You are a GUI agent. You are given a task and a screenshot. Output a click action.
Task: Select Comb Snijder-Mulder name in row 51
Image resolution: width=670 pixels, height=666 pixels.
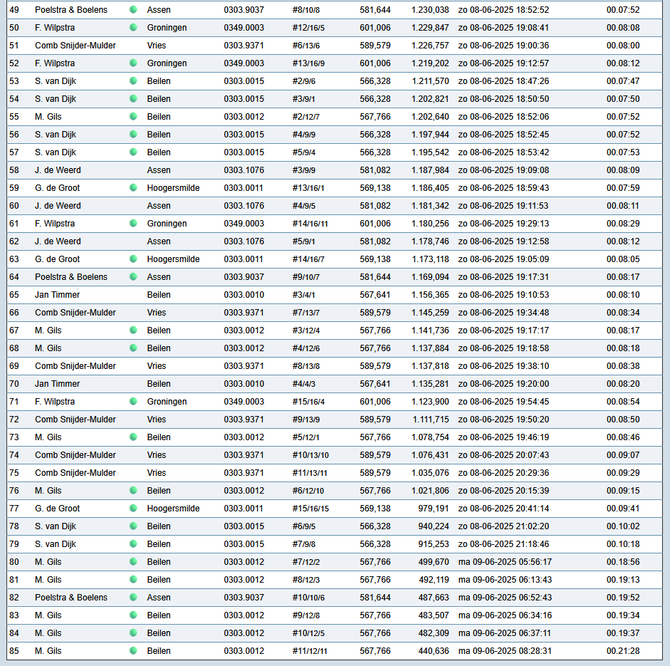[75, 45]
